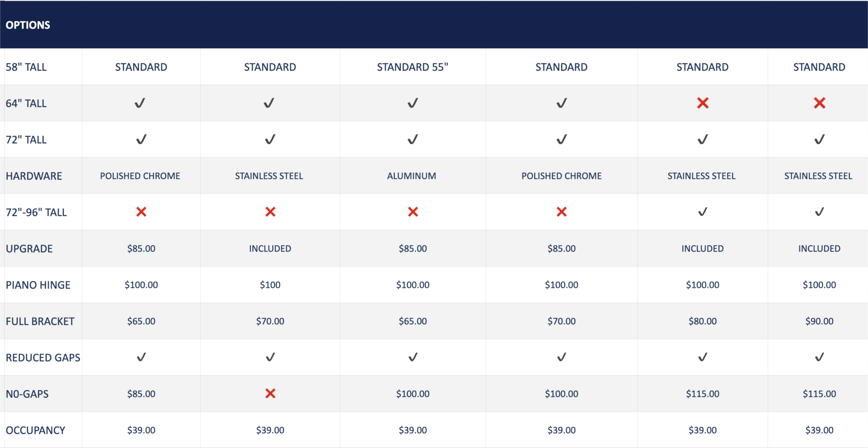
Task: Click REDUCED GAPS checkmark in ALUMINUM column
Action: tap(413, 357)
